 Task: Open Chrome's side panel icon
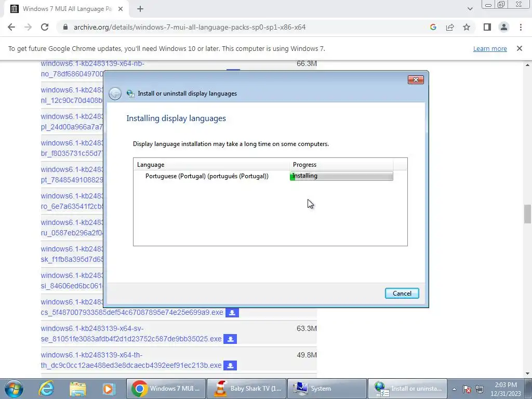point(487,27)
